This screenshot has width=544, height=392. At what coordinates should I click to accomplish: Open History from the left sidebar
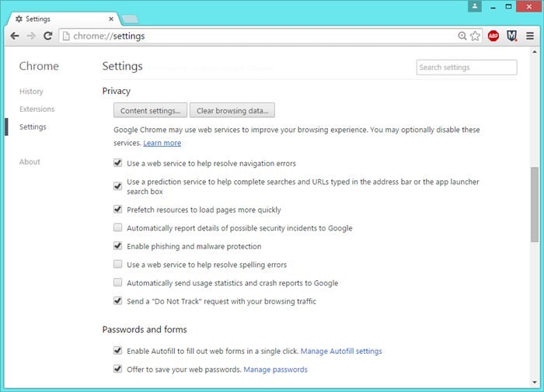click(31, 92)
